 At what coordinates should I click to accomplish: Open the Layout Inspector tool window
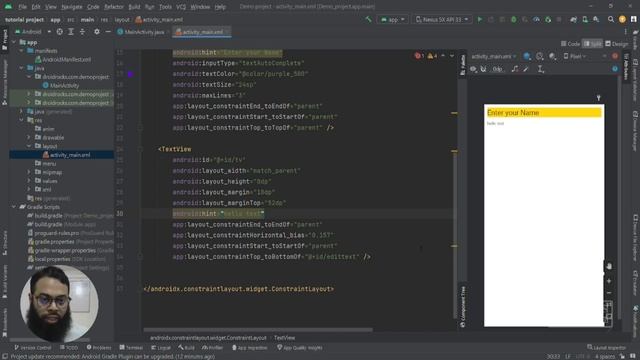coord(606,347)
